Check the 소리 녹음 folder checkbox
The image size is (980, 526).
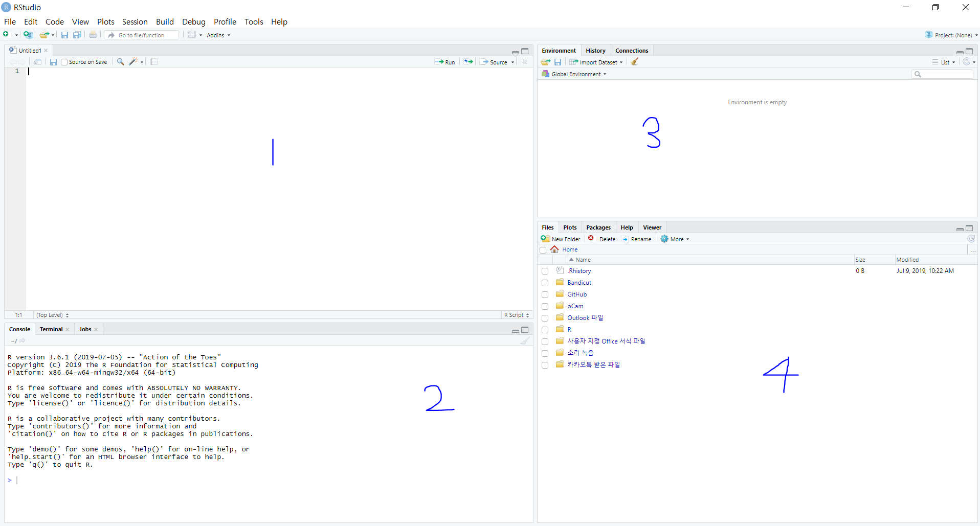coord(545,354)
